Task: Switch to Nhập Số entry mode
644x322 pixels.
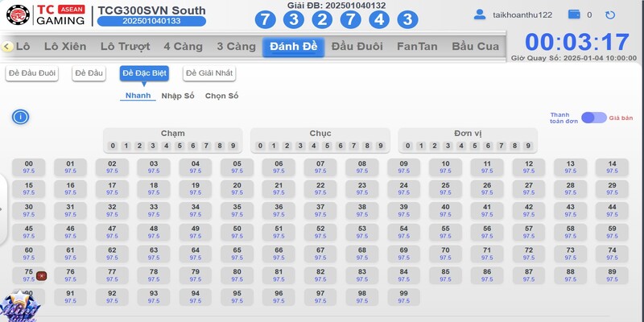Action: (178, 96)
